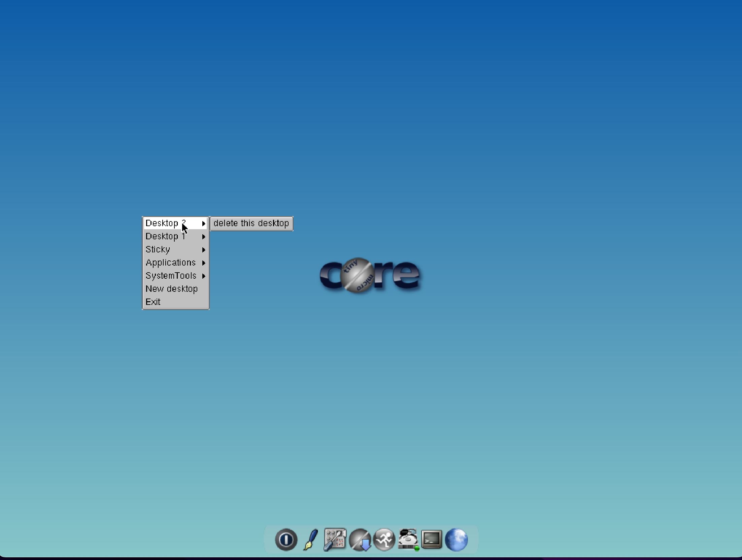742x560 pixels.
Task: Open the Mount tool hard disk icon
Action: click(x=408, y=538)
